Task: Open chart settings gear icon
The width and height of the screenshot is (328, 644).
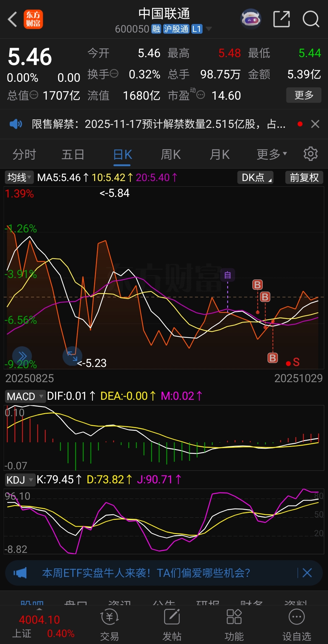Action: [x=310, y=154]
